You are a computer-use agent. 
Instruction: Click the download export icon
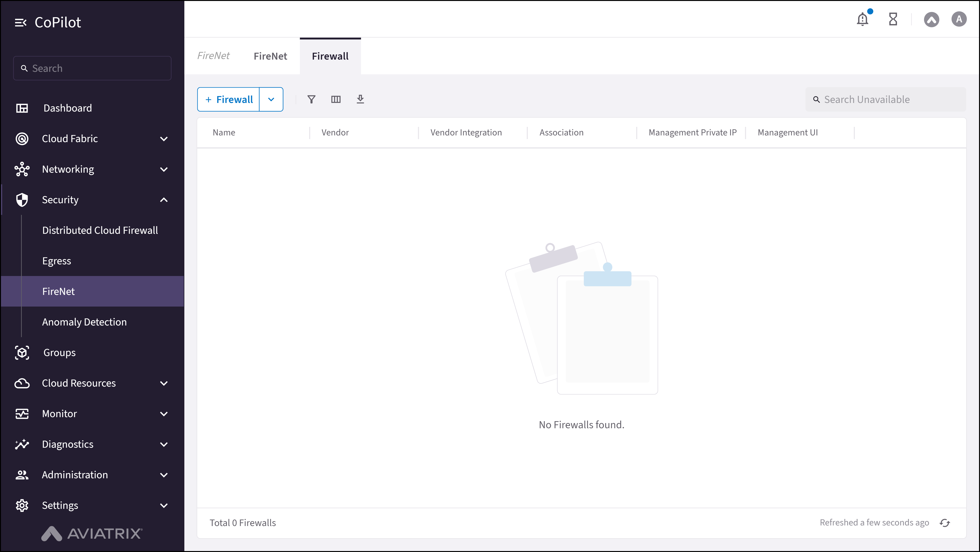[360, 99]
